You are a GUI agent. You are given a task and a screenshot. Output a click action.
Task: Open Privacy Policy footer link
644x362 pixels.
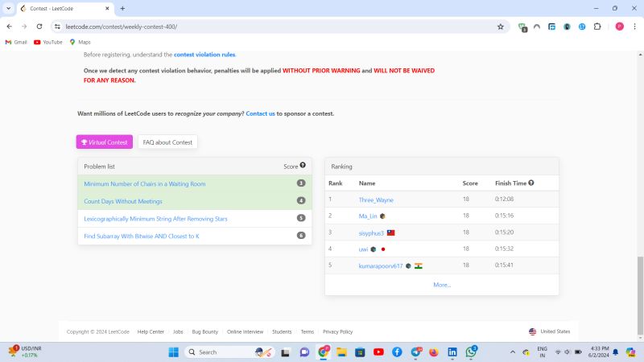pos(337,331)
